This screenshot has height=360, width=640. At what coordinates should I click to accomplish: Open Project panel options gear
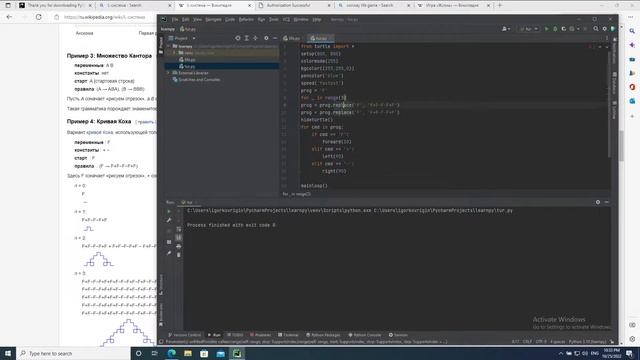tap(266, 38)
